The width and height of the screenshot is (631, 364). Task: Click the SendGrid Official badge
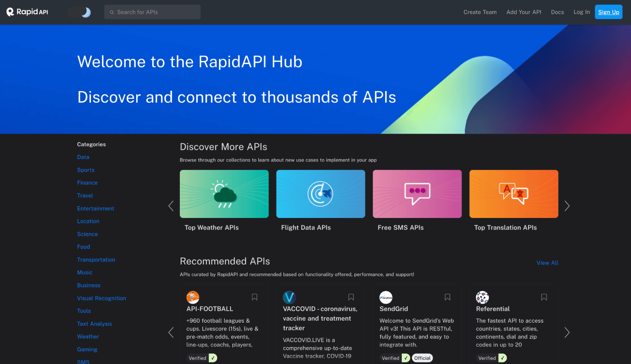[422, 358]
